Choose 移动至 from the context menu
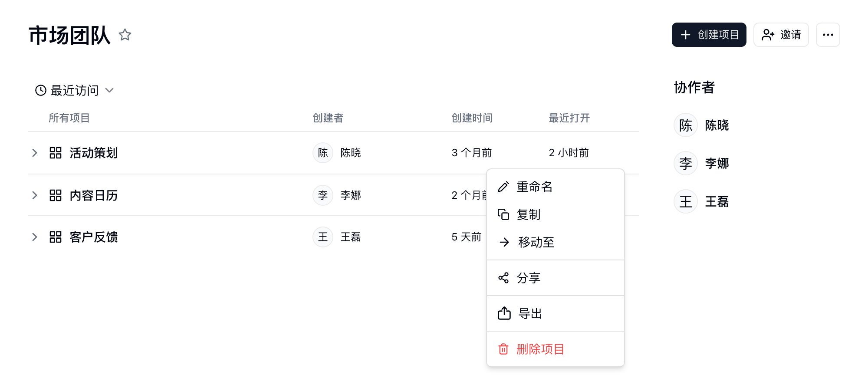This screenshot has height=388, width=868. click(556, 242)
